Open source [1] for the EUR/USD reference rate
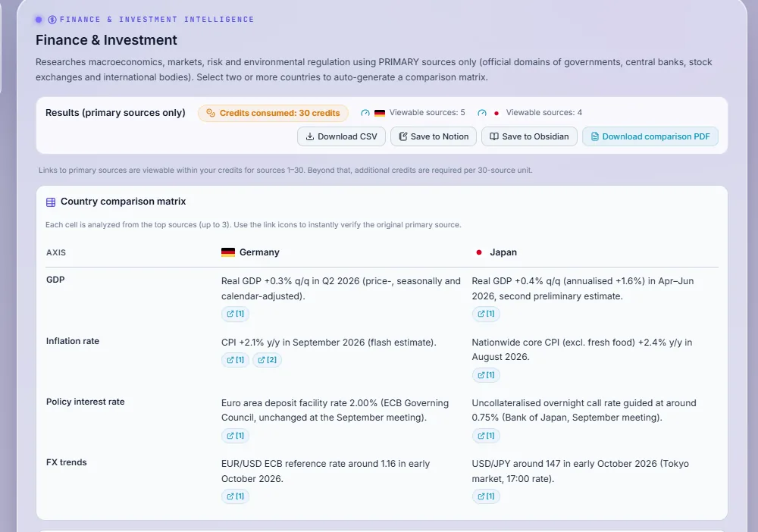The width and height of the screenshot is (758, 532). point(236,496)
